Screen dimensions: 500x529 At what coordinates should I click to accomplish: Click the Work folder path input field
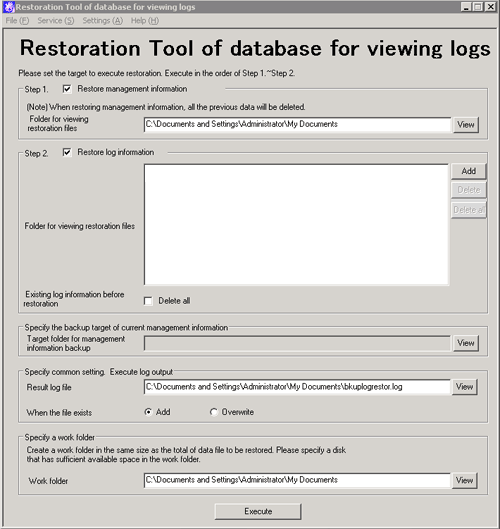[297, 480]
